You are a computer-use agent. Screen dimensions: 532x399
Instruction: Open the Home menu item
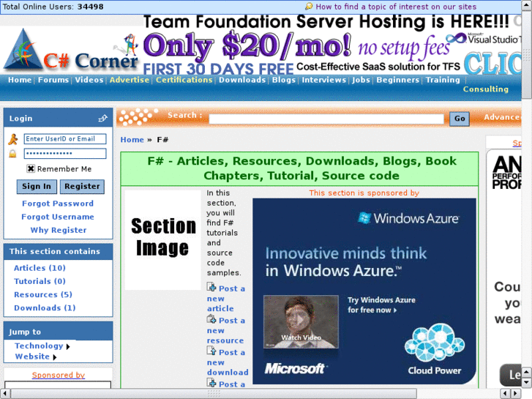[20, 80]
